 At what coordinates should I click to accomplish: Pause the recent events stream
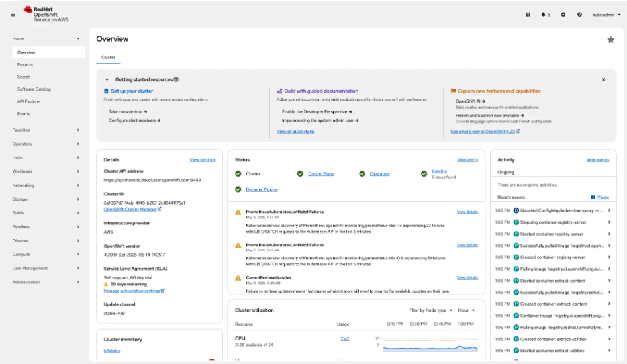[x=600, y=197]
